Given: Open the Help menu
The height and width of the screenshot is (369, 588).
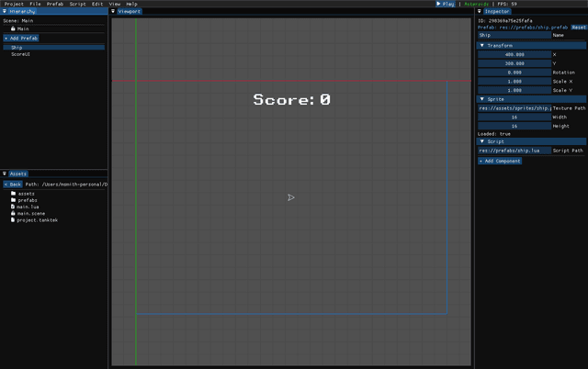Looking at the screenshot, I should pyautogui.click(x=131, y=4).
